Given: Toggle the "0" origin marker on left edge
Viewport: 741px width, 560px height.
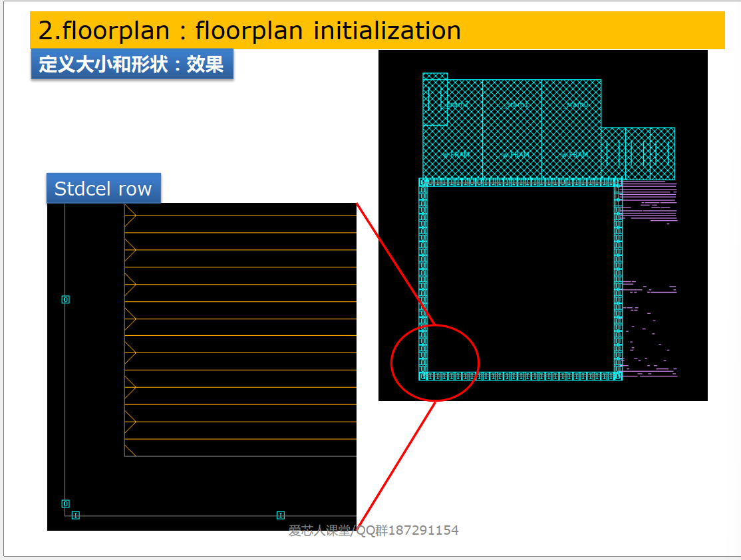Looking at the screenshot, I should coord(65,299).
